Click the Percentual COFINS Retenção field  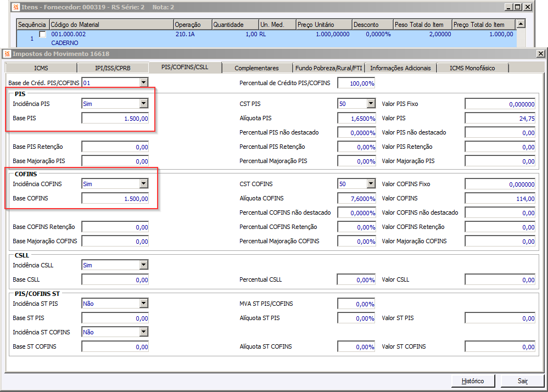356,227
